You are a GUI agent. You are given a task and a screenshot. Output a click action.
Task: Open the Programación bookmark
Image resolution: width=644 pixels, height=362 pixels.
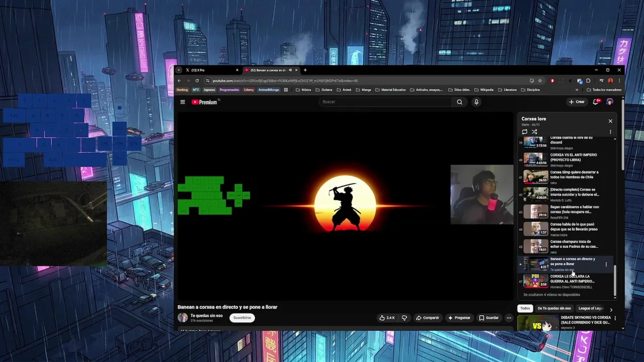point(229,89)
